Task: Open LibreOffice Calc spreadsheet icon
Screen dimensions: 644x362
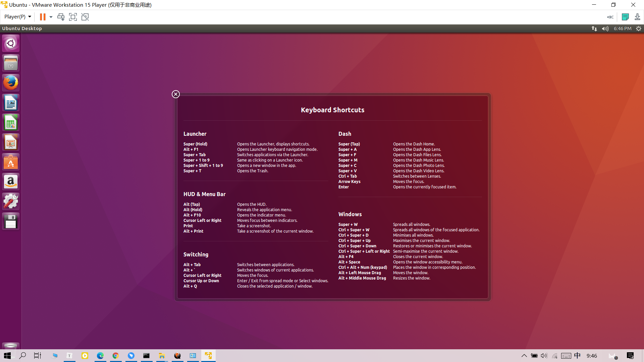Action: (x=11, y=123)
